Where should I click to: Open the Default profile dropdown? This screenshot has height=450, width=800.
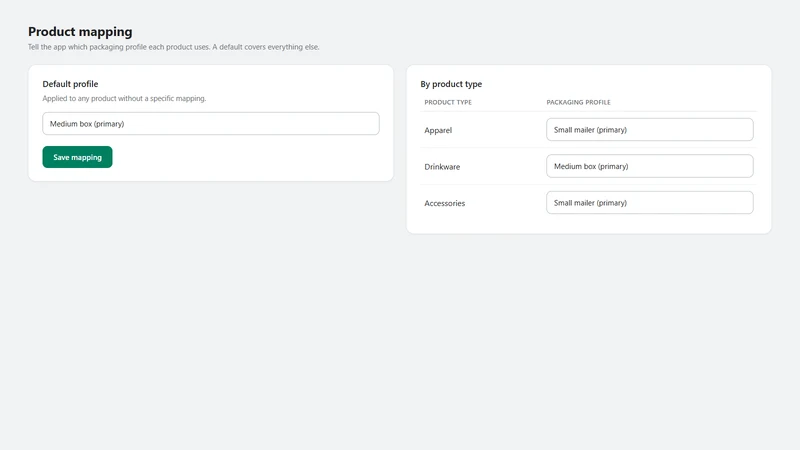click(211, 123)
